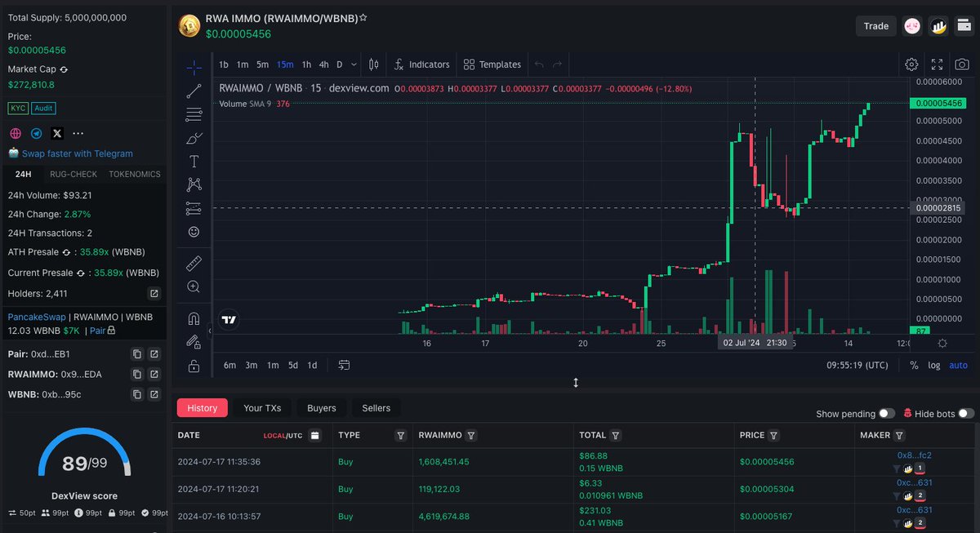980x533 pixels.
Task: Click the Audit badge
Action: (x=44, y=108)
